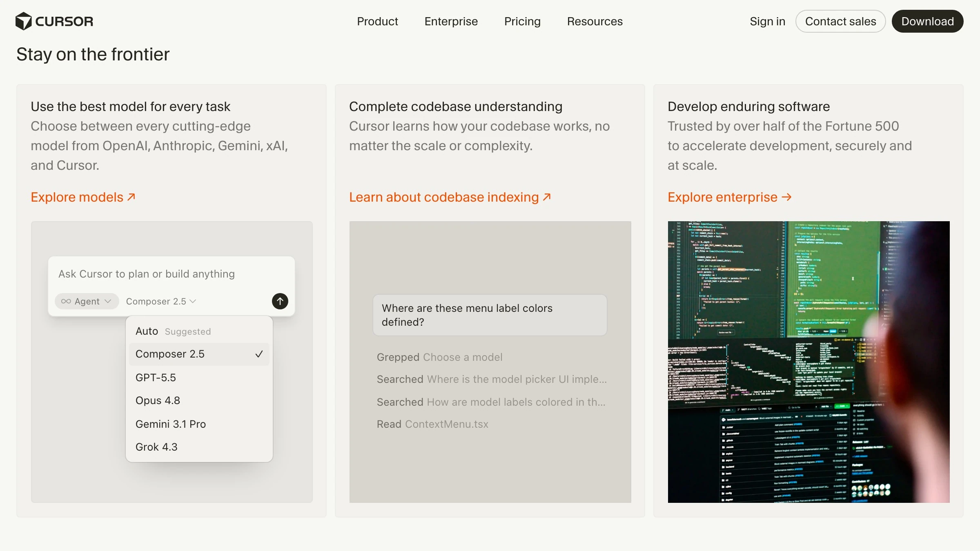Click the Contact sales button
Image resolution: width=980 pixels, height=551 pixels.
click(840, 21)
